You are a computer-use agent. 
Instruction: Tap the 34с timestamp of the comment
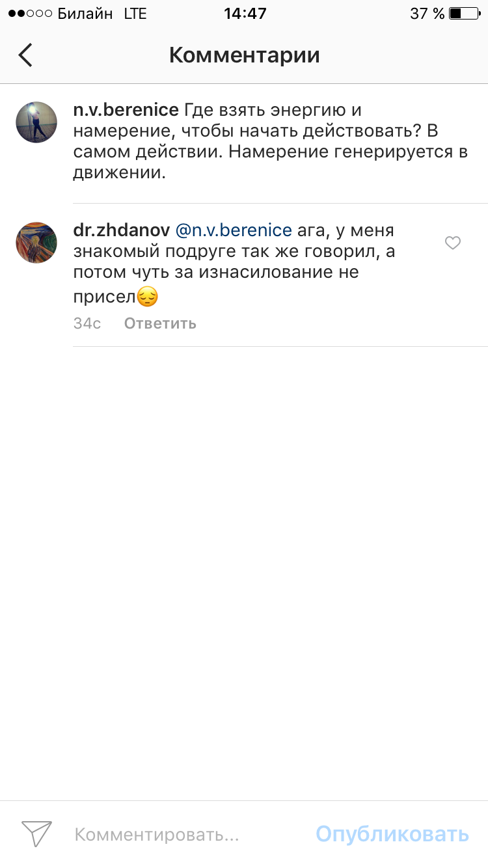coord(87,323)
